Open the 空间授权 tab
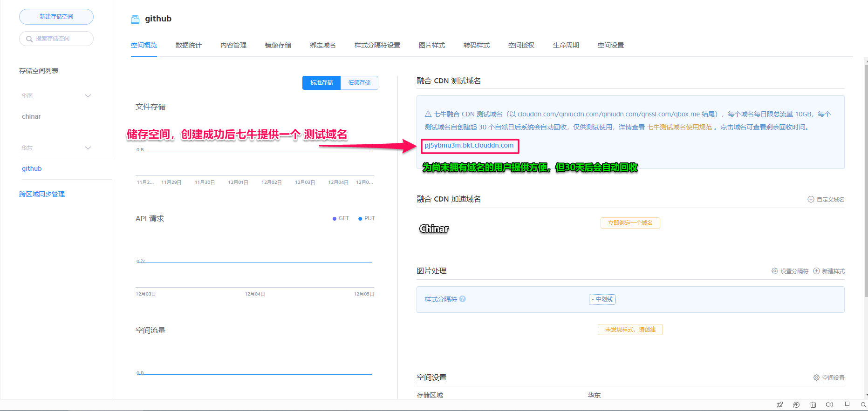 click(521, 45)
